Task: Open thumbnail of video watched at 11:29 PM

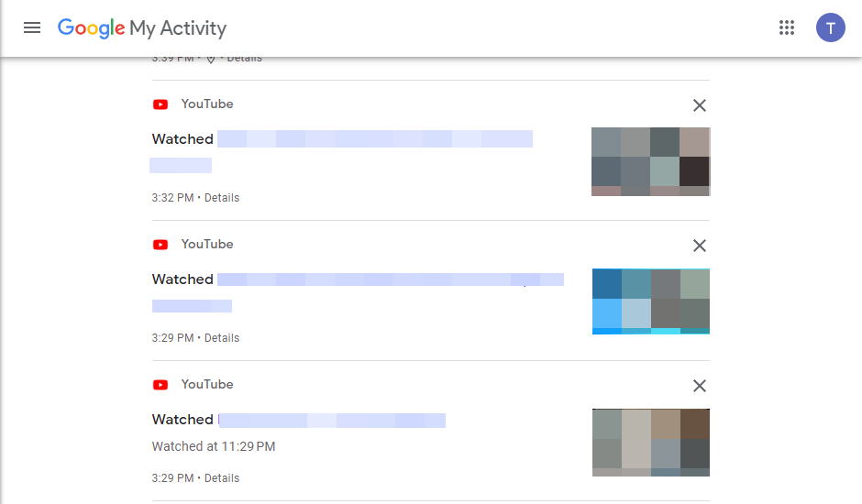Action: click(x=651, y=443)
